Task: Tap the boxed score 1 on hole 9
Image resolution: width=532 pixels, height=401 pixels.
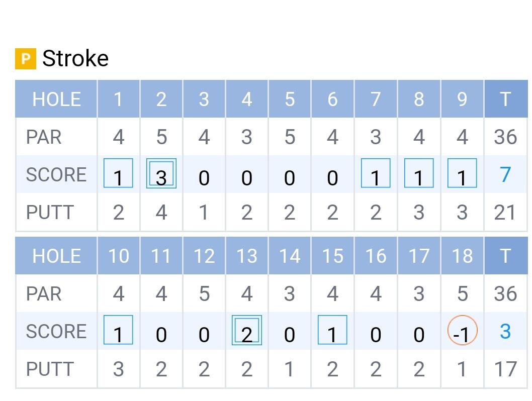Action: (x=462, y=174)
